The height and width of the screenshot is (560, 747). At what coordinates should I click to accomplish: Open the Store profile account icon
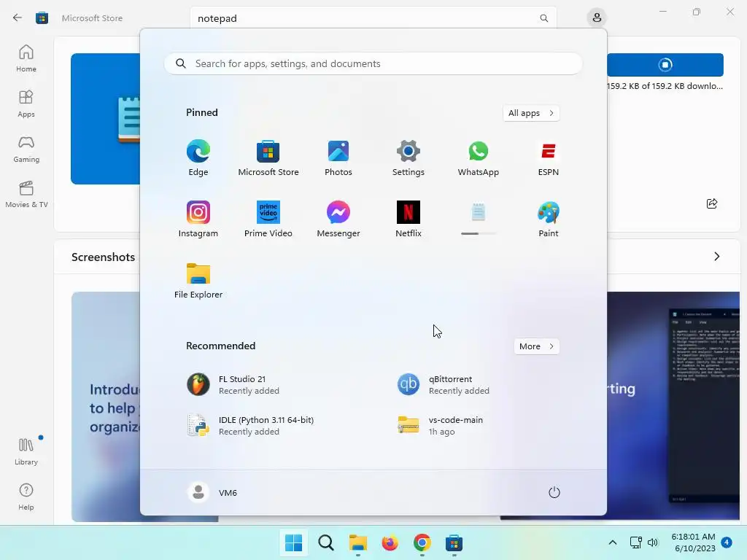tap(597, 18)
